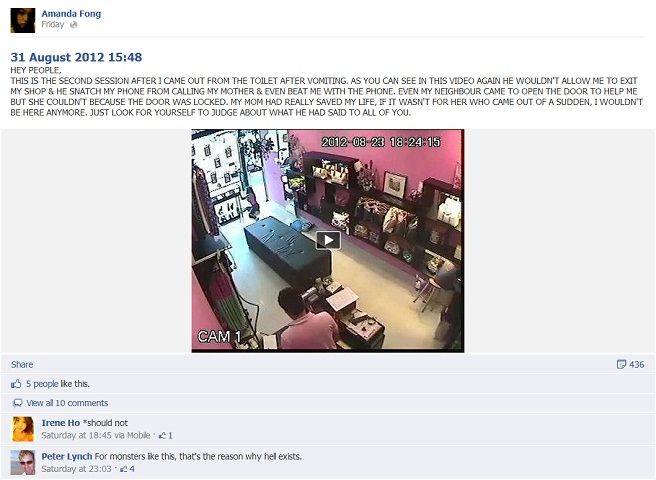Play the CCTV video
The image size is (656, 480).
tap(328, 240)
